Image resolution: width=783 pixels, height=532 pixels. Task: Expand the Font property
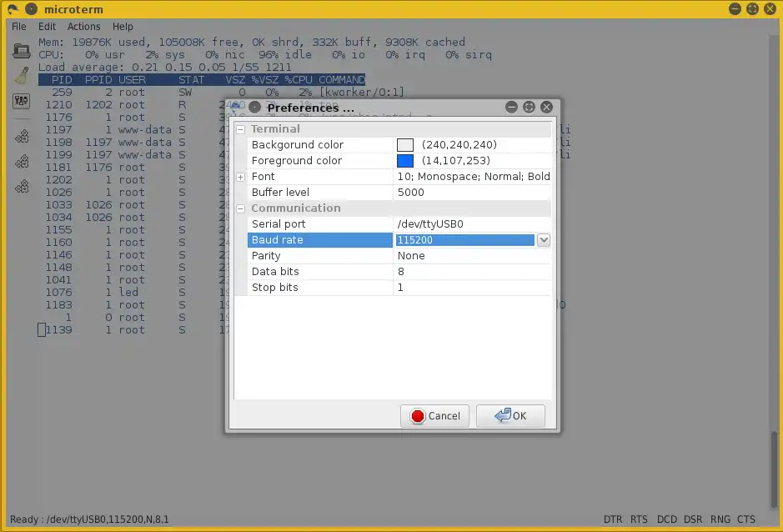tap(241, 177)
